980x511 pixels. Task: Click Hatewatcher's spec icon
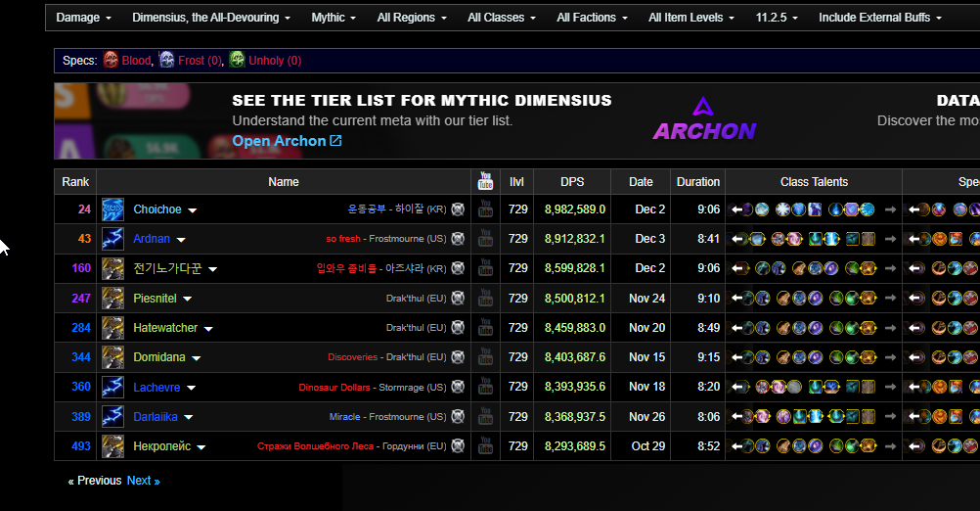[113, 328]
